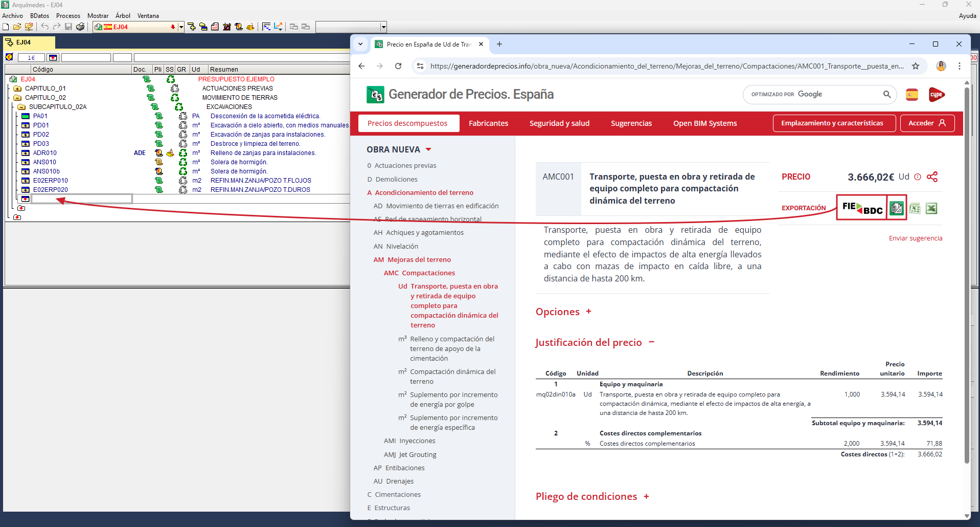This screenshot has width=980, height=527.
Task: Switch to the Fabricantes tab
Action: coord(488,123)
